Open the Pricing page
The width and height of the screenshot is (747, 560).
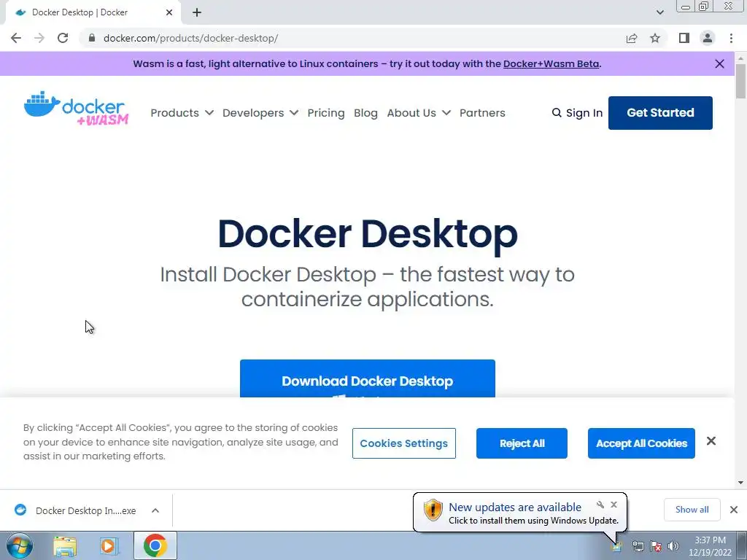click(x=326, y=113)
